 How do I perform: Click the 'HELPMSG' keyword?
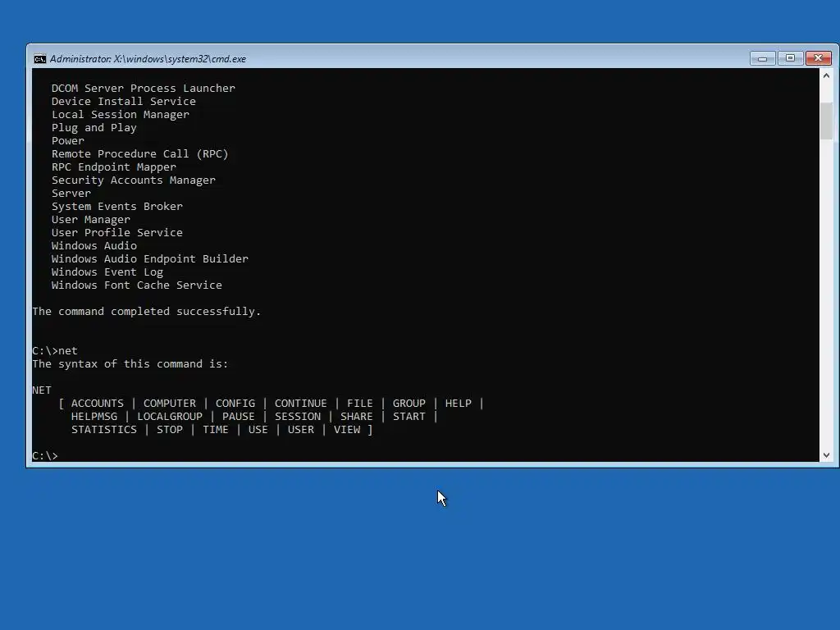94,416
